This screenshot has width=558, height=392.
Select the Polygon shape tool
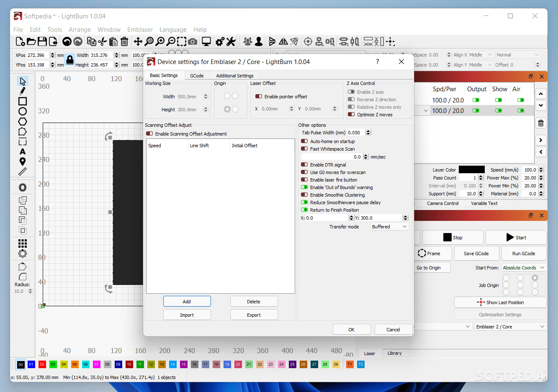23,121
